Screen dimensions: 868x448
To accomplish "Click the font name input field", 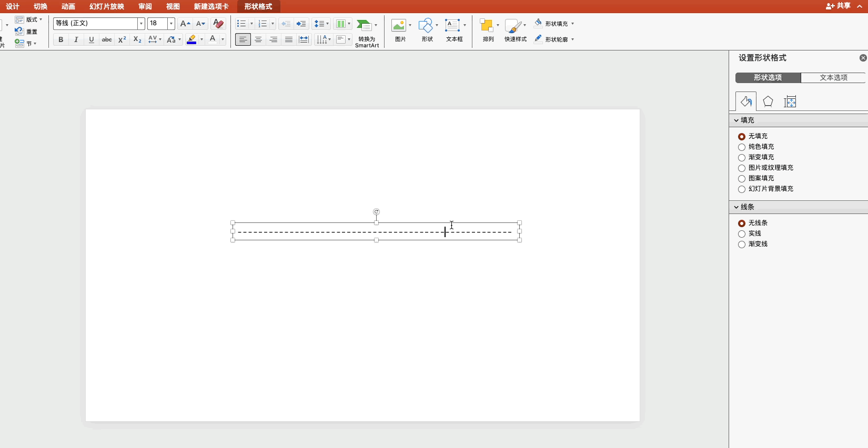I will click(x=95, y=24).
